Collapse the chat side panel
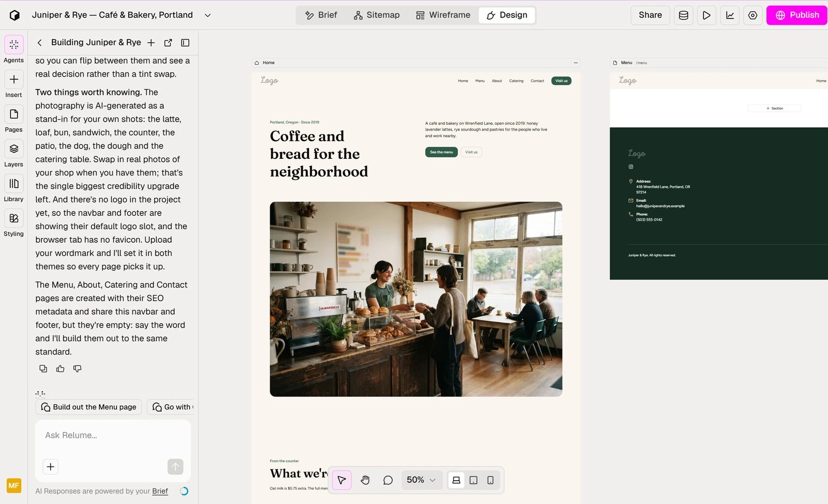The image size is (828, 504). point(185,42)
